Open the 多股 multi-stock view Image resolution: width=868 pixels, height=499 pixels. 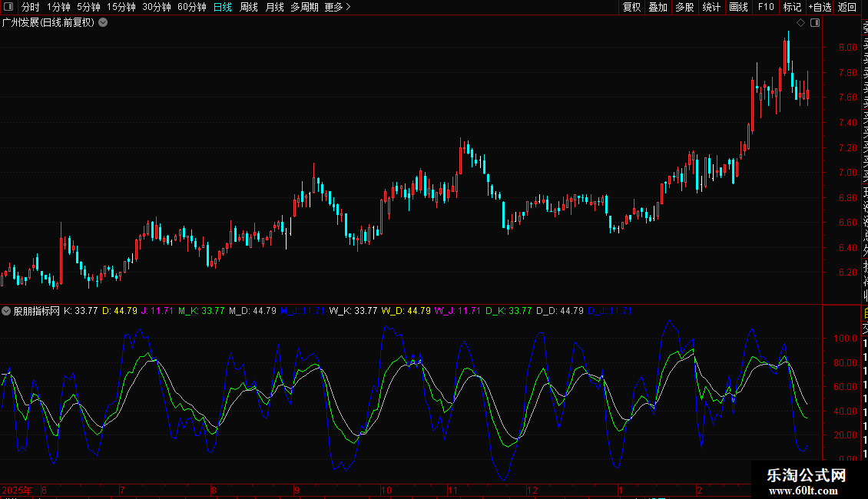pyautogui.click(x=684, y=7)
